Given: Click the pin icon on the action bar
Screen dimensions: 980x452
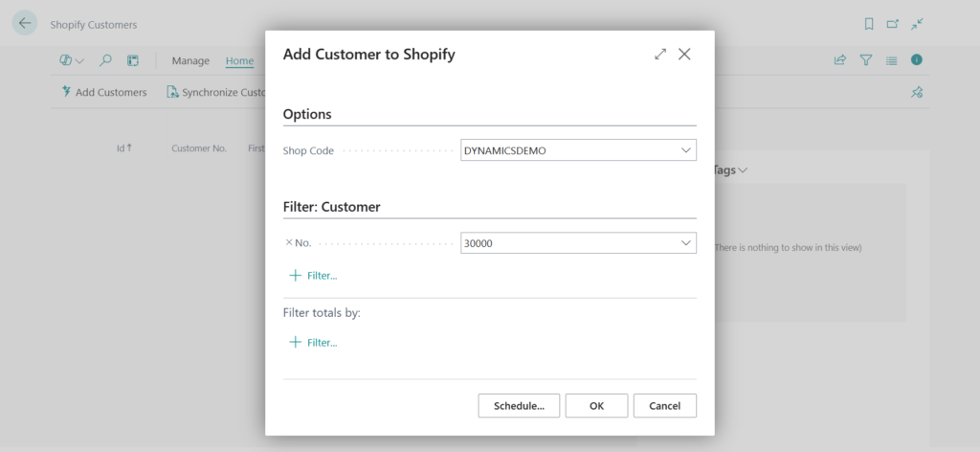Looking at the screenshot, I should click(x=916, y=93).
